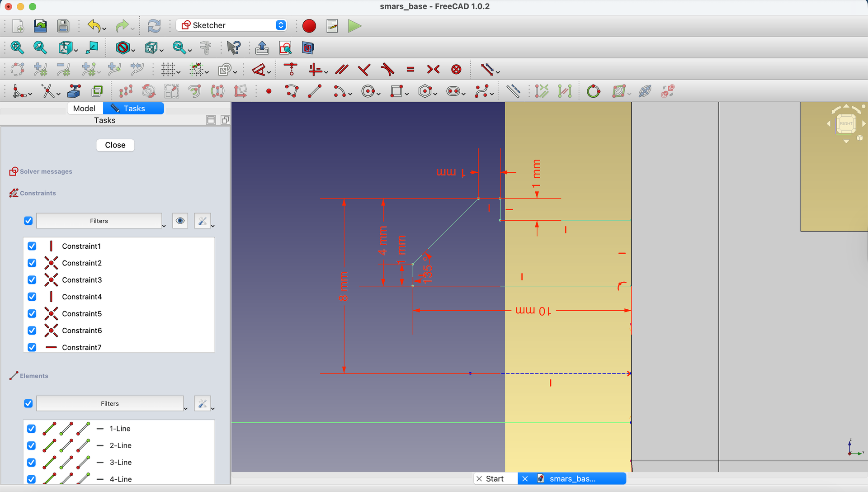Viewport: 868px width, 492px height.
Task: Save the document with the floppy icon
Action: point(63,26)
